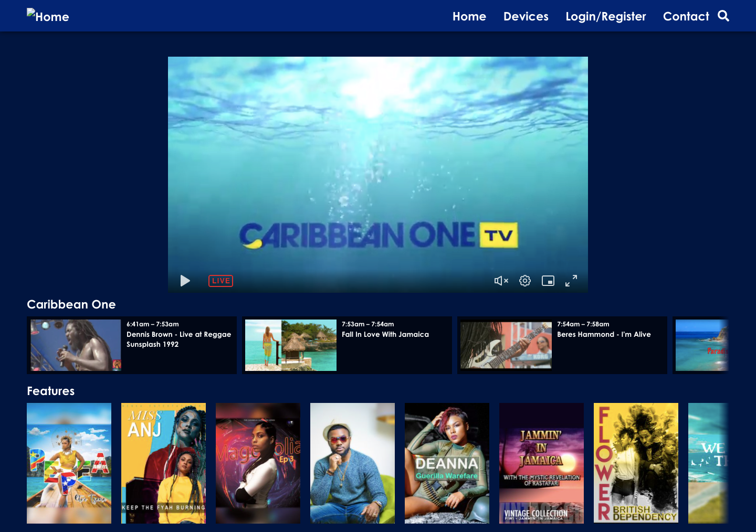The image size is (756, 532).
Task: Open the Dennis Brown Reggae Sunsplash thumbnail
Action: pyautogui.click(x=76, y=345)
